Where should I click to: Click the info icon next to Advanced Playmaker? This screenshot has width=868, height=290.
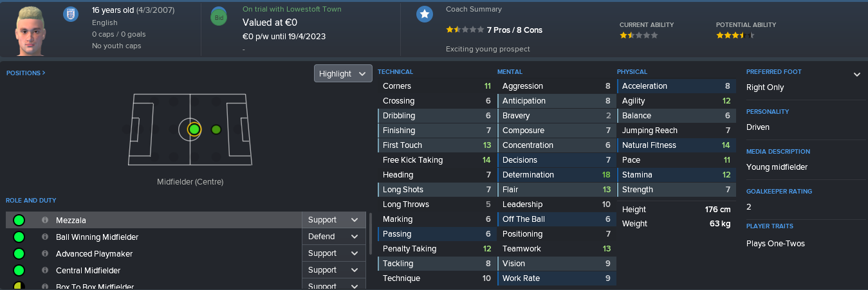pos(45,253)
